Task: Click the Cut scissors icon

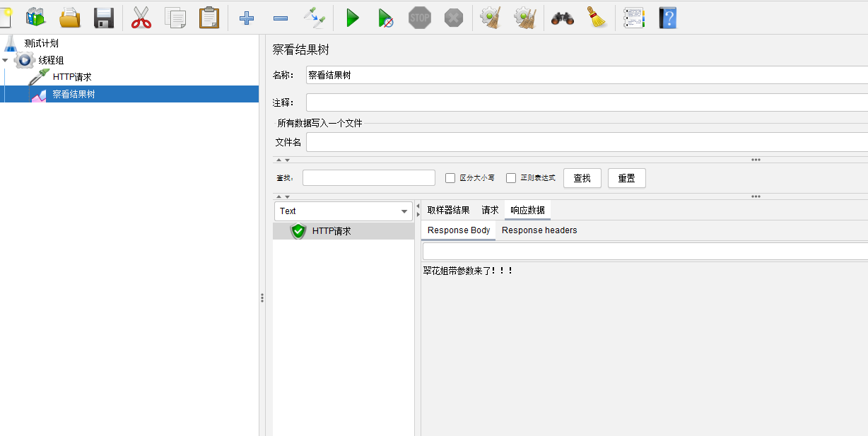Action: [x=141, y=17]
